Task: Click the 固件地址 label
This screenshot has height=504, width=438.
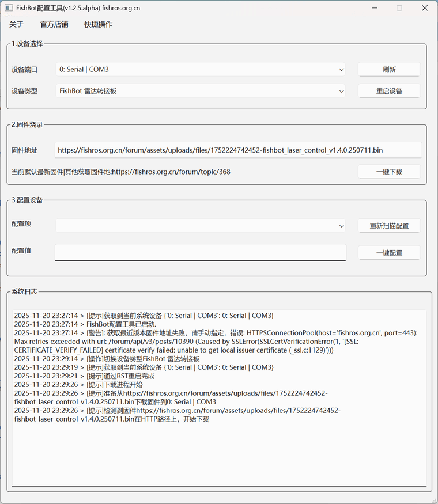Action: [24, 150]
